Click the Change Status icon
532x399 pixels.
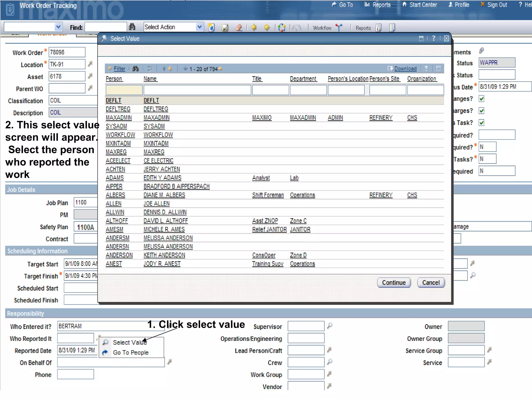[282, 28]
